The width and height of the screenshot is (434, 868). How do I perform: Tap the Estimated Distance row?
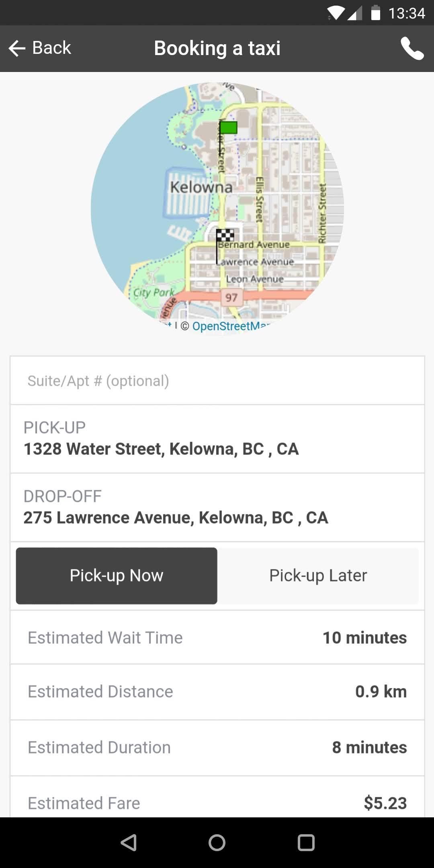pyautogui.click(x=217, y=692)
